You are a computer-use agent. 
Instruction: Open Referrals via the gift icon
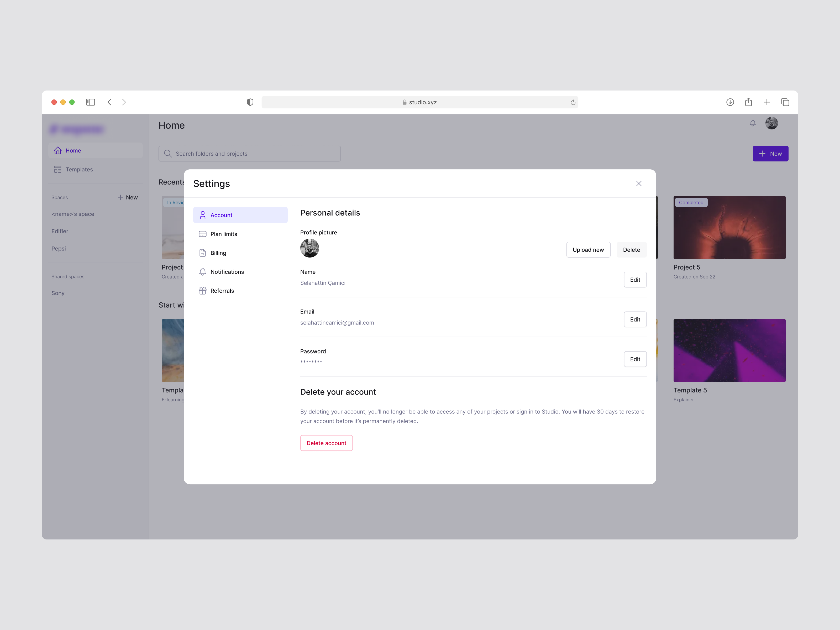pyautogui.click(x=203, y=291)
